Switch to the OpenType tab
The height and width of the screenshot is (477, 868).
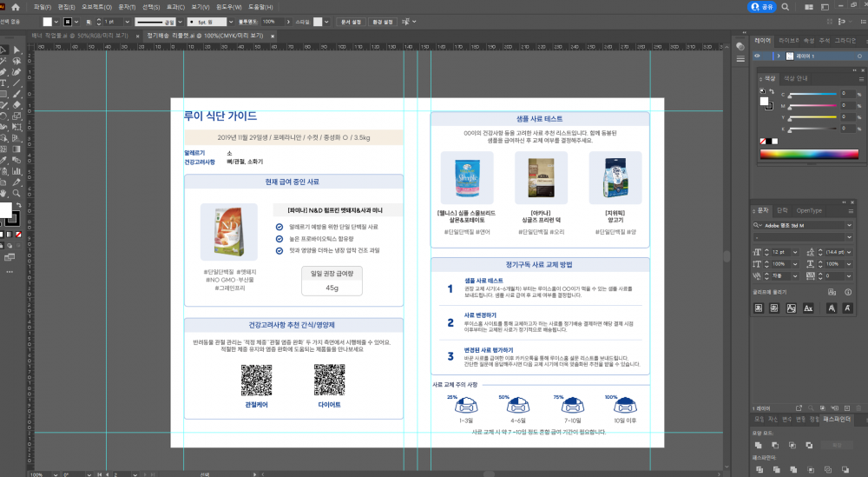809,210
